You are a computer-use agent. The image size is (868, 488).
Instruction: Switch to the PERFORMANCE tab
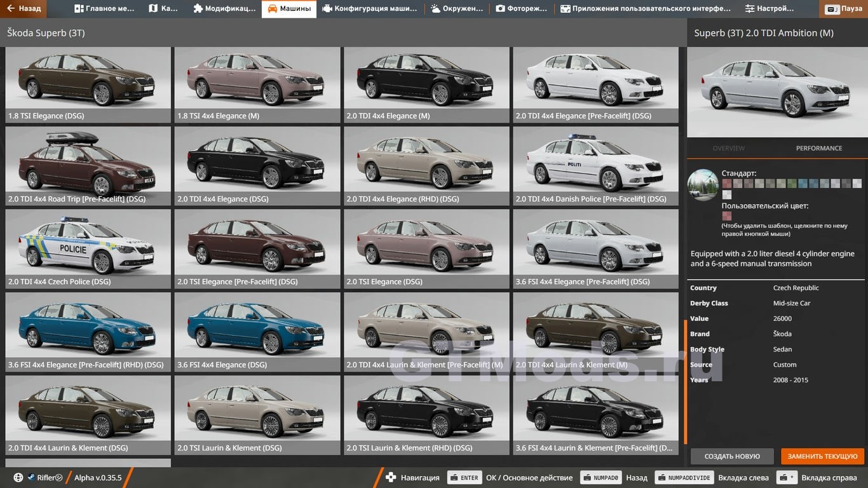[818, 148]
